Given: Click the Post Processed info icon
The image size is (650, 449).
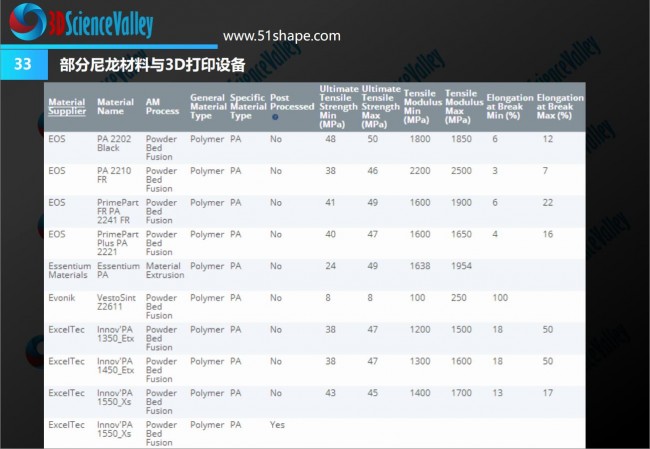Looking at the screenshot, I should click(x=275, y=117).
